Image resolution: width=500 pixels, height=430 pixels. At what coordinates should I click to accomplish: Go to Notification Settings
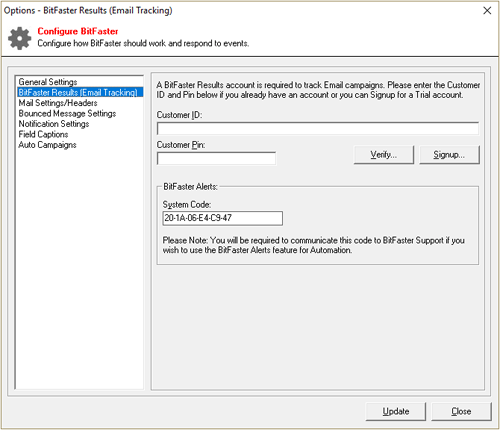tap(54, 124)
